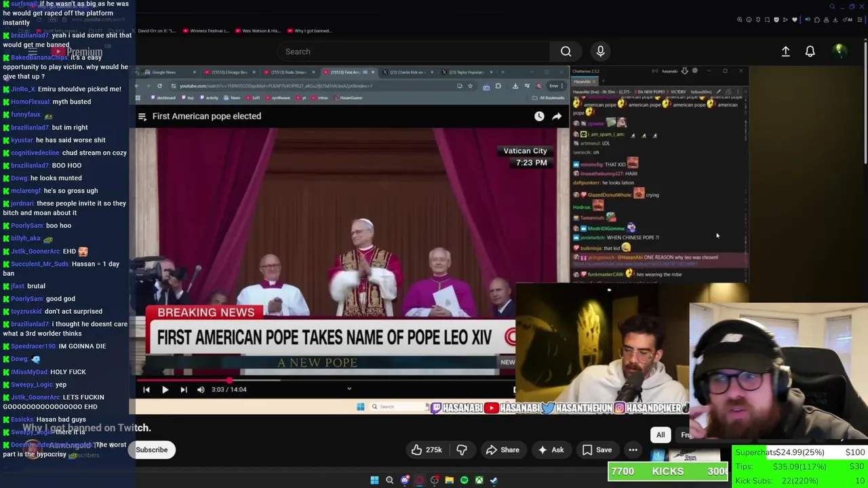Open the Windows Start button

coord(374,481)
